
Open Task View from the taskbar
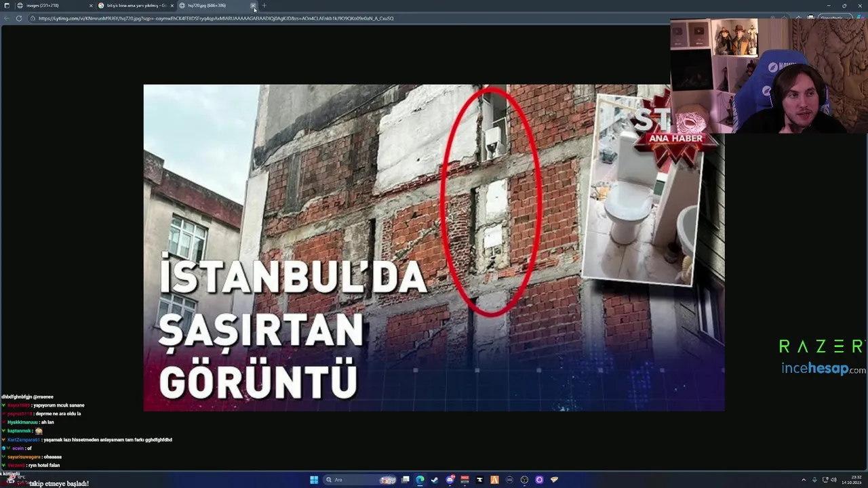point(406,480)
